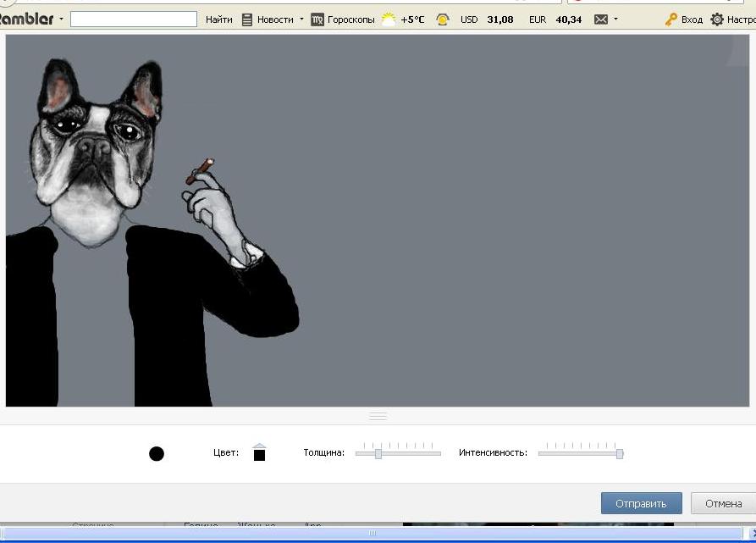Click the mail envelope icon
The height and width of the screenshot is (543, 756).
601,19
